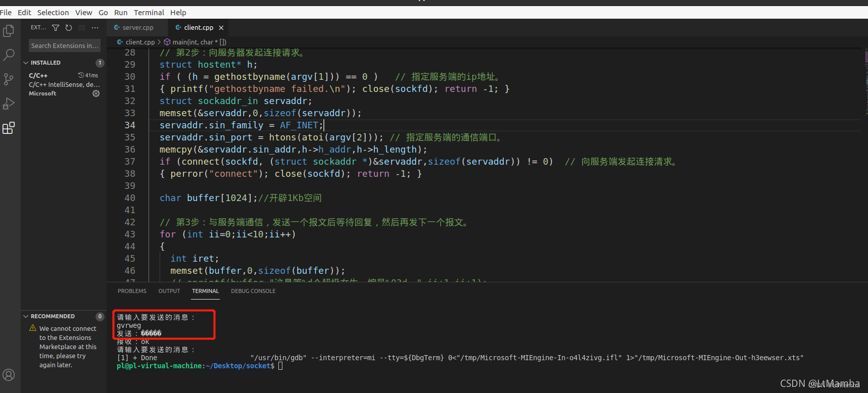Open the Help menu

click(178, 13)
